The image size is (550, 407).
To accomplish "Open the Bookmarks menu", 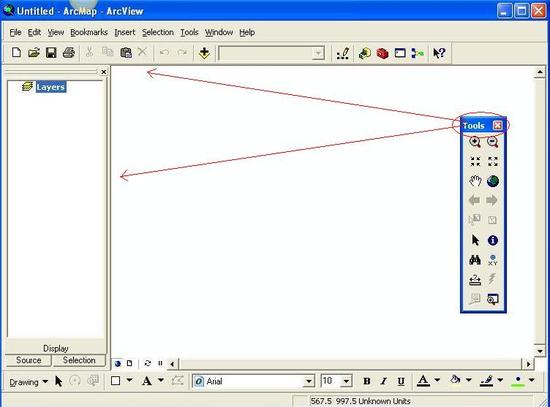I will point(89,32).
